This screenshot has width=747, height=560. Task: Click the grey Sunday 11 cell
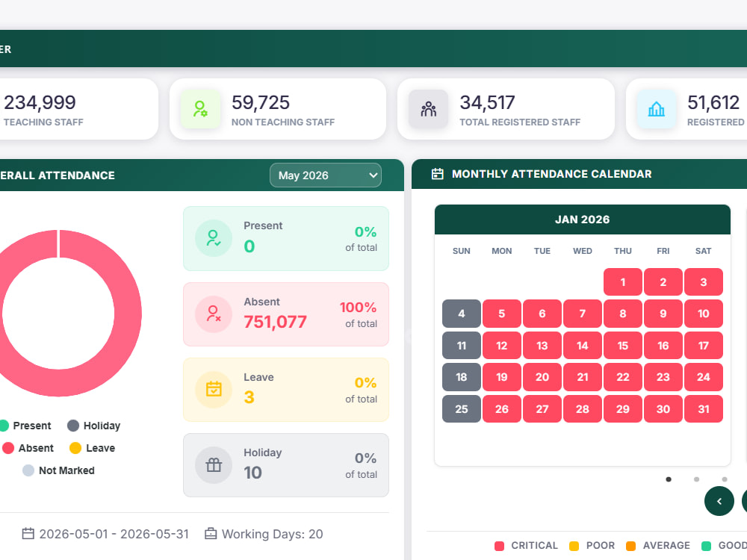tap(461, 345)
